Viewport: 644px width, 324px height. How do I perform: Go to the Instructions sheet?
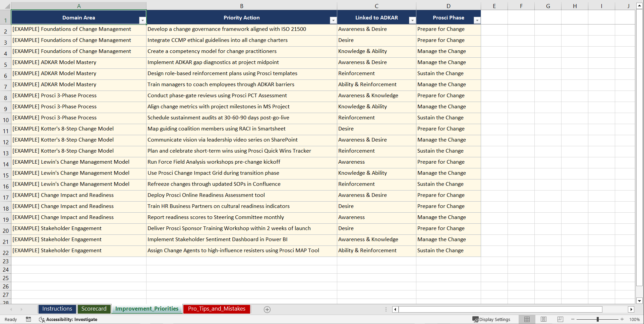coord(57,309)
